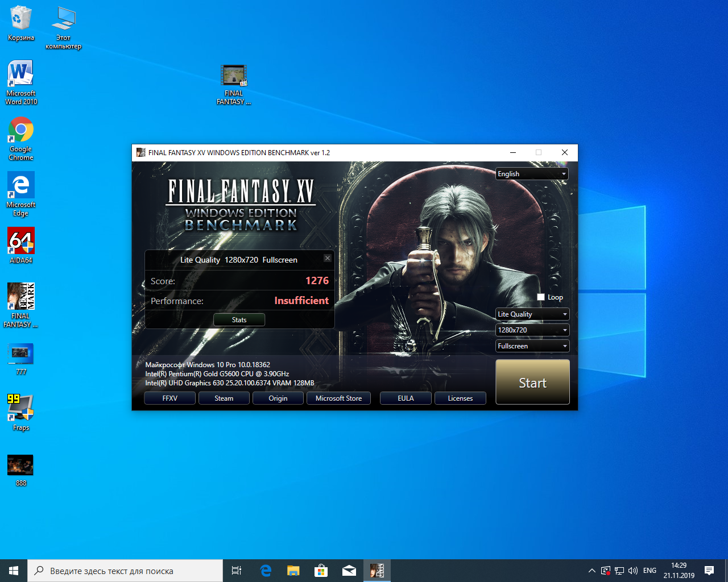Image resolution: width=728 pixels, height=582 pixels.
Task: Switch input language ENG indicator
Action: click(650, 571)
